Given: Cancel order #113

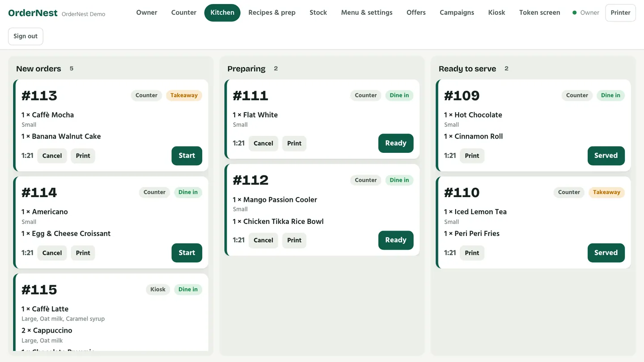Looking at the screenshot, I should click(52, 156).
